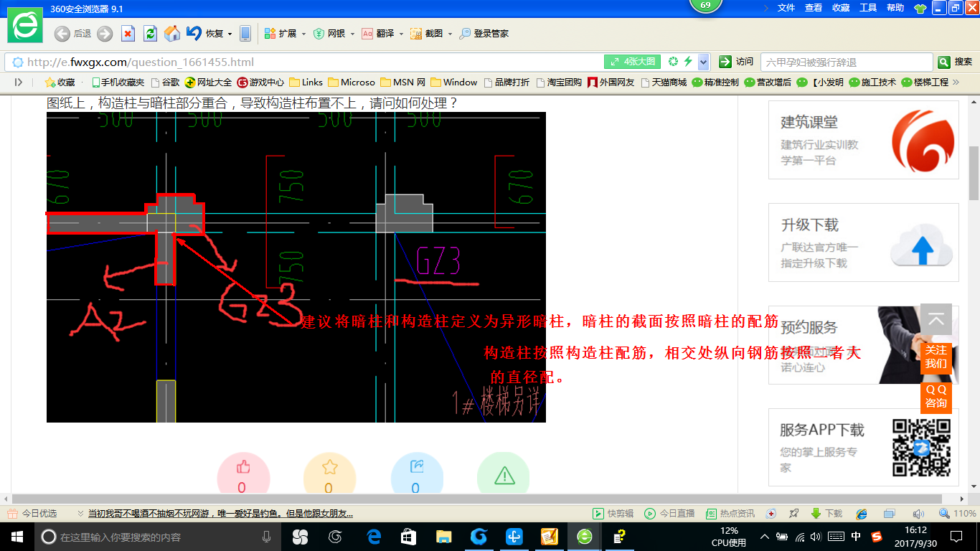Open the 升级下载 sidebar card
The height and width of the screenshot is (551, 980).
(x=864, y=242)
